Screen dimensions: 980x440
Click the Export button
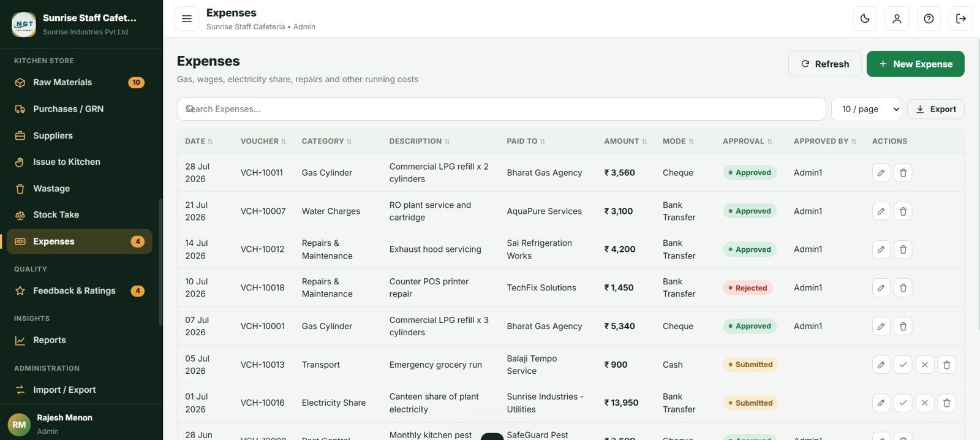coord(936,109)
